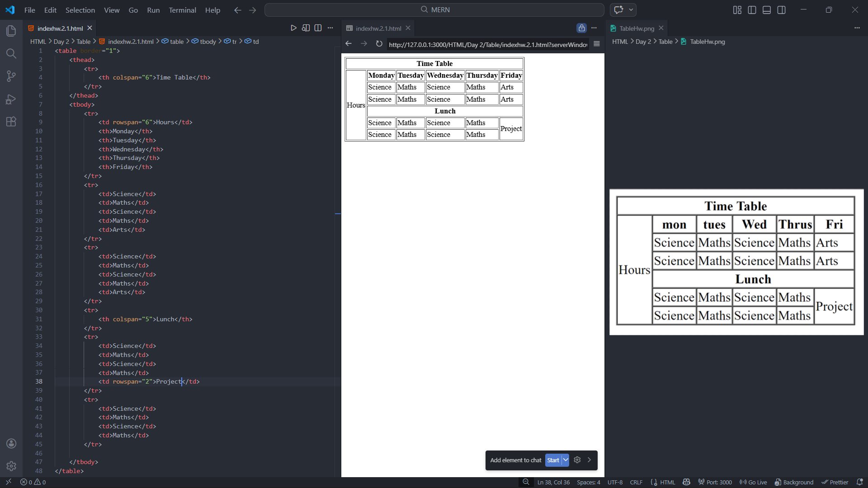Open the Extensions view

coord(11,122)
